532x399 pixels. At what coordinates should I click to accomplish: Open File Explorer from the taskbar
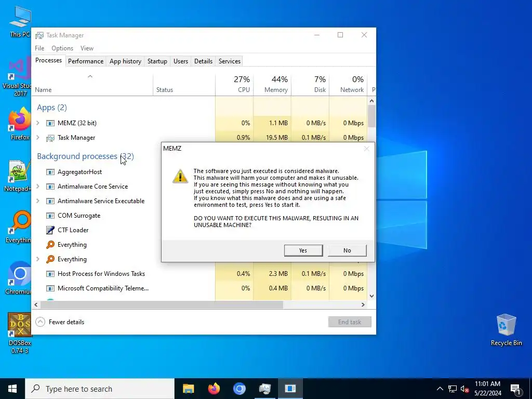coord(188,389)
